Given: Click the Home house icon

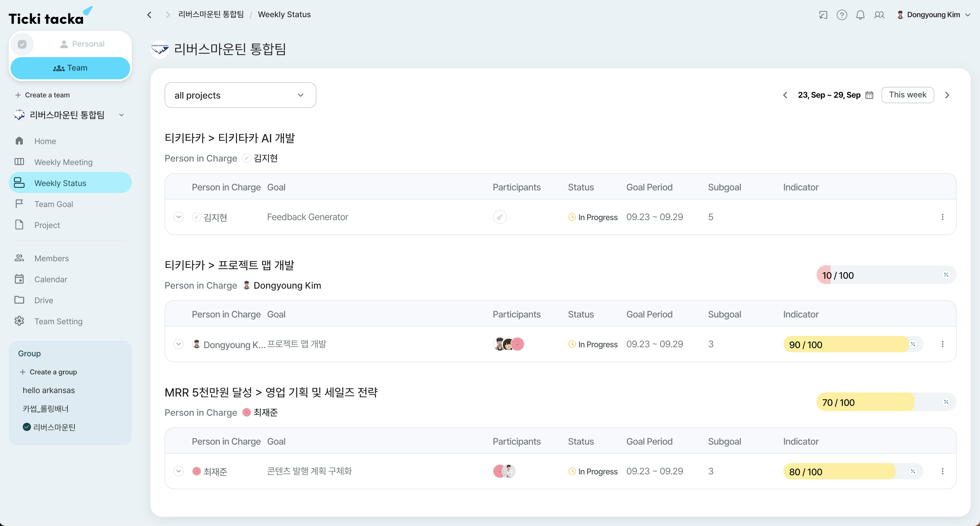Looking at the screenshot, I should [19, 141].
